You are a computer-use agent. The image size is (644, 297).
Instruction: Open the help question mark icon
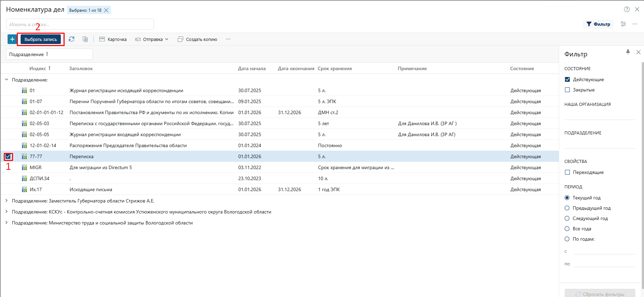pyautogui.click(x=627, y=10)
